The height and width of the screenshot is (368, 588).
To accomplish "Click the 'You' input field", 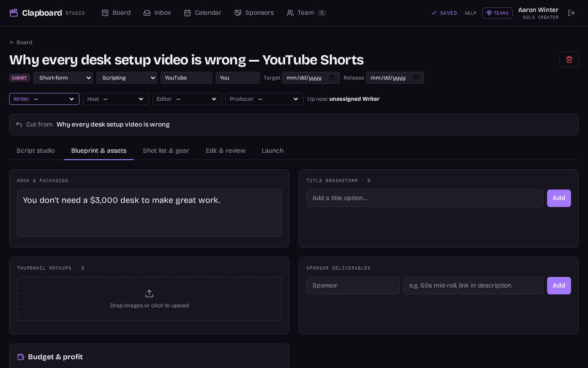I will [238, 78].
